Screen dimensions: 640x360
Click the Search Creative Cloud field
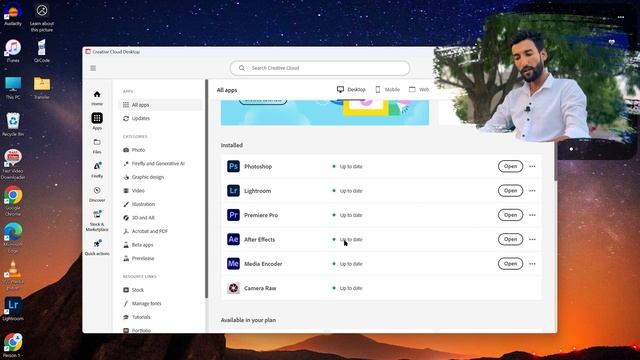click(320, 68)
